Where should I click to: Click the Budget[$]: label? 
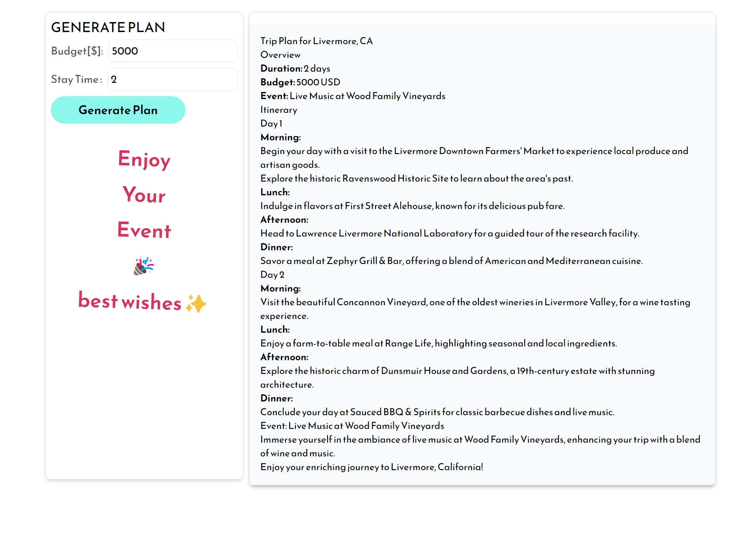pos(77,51)
